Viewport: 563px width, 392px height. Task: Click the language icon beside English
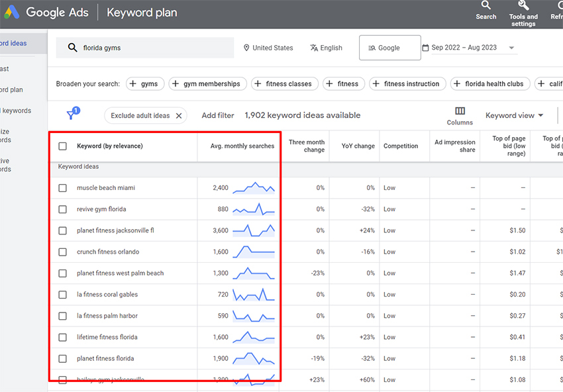tap(314, 48)
